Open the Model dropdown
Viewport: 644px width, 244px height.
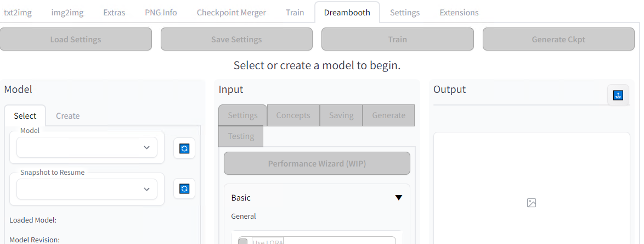[87, 147]
